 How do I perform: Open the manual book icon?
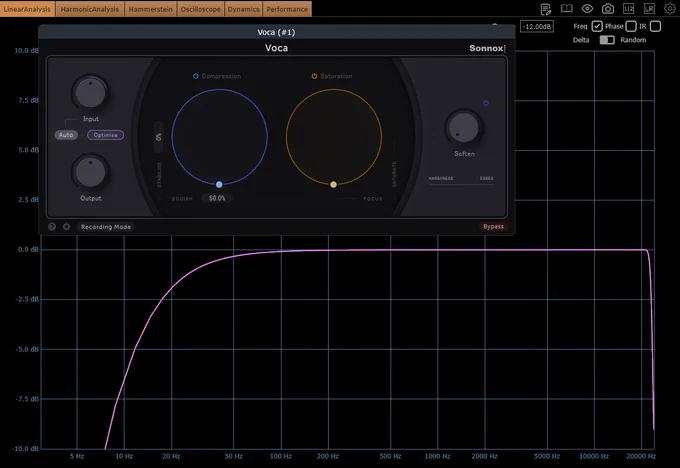[x=566, y=9]
